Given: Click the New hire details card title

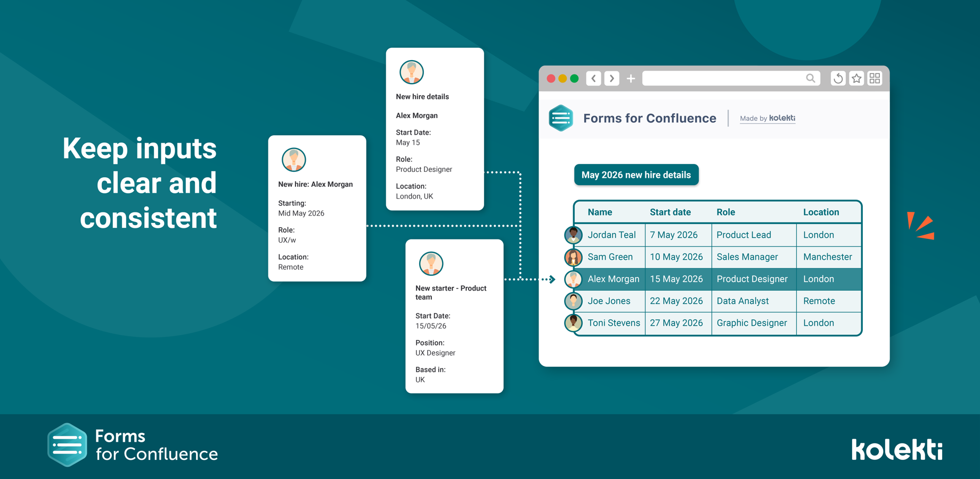Looking at the screenshot, I should (422, 96).
